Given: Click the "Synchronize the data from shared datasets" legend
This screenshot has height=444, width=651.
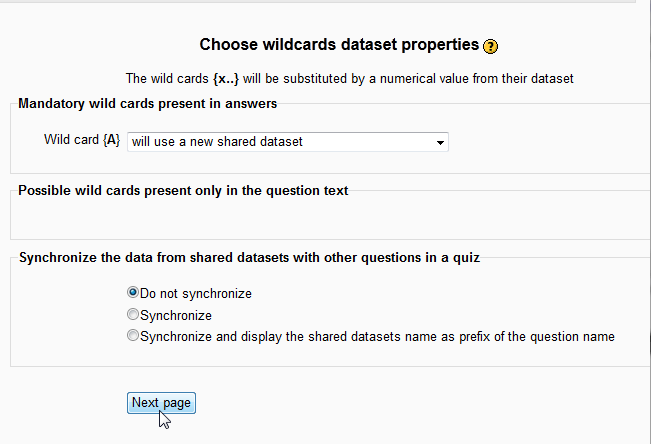Looking at the screenshot, I should [249, 258].
